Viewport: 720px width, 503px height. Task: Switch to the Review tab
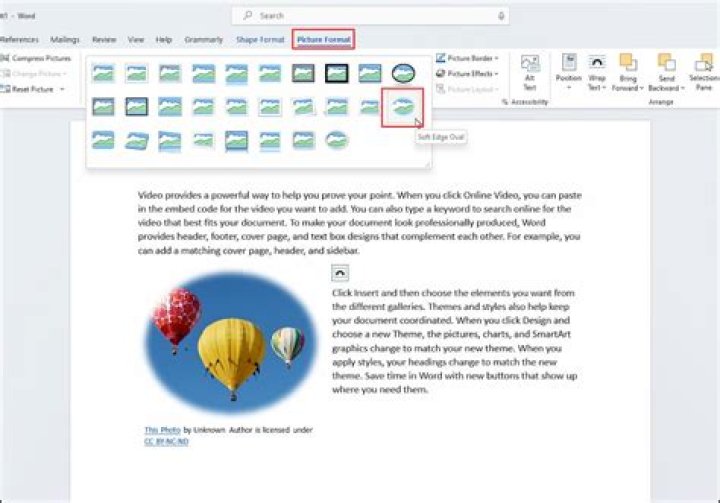coord(104,40)
